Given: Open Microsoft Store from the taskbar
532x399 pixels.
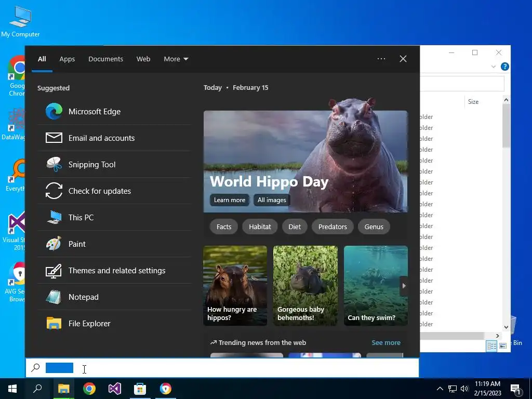Looking at the screenshot, I should point(140,389).
